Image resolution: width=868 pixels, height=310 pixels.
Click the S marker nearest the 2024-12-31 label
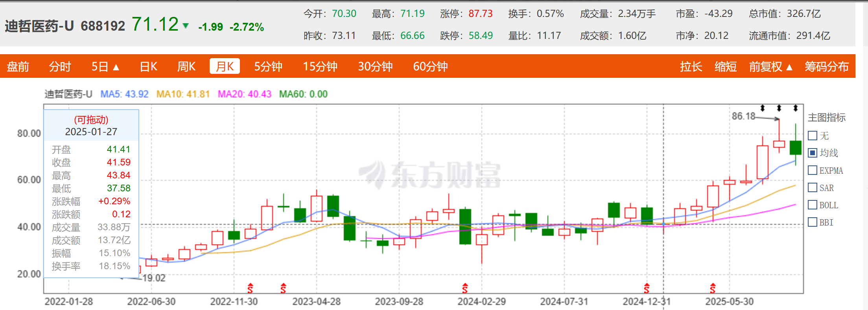tap(647, 288)
